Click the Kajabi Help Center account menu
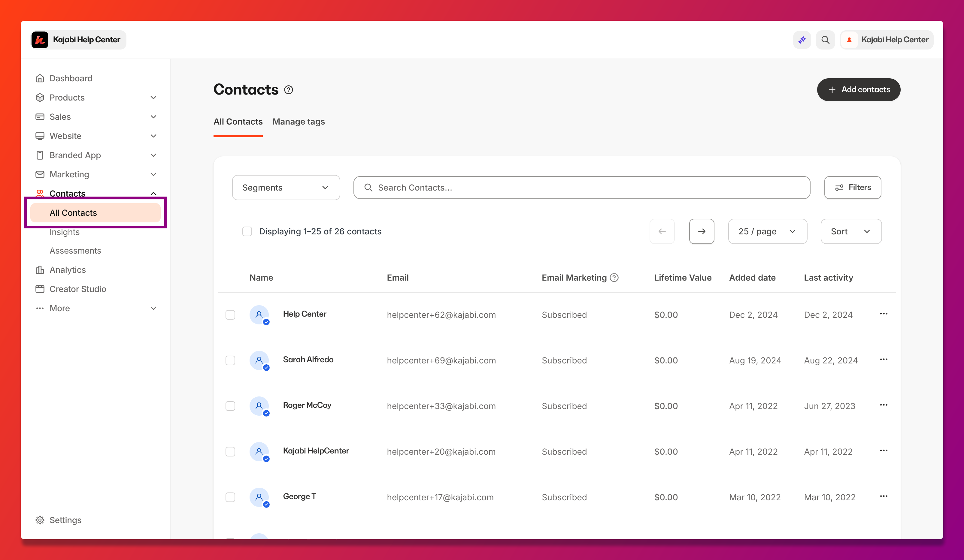This screenshot has height=560, width=964. 887,40
